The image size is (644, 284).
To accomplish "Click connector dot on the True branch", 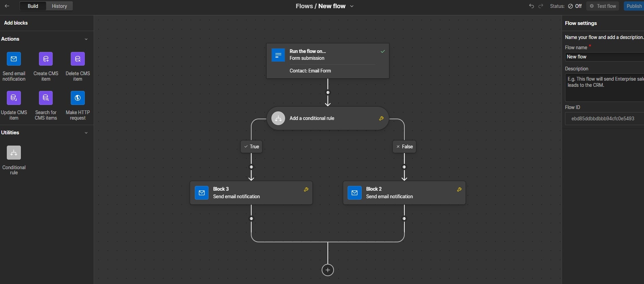I will coord(251,167).
